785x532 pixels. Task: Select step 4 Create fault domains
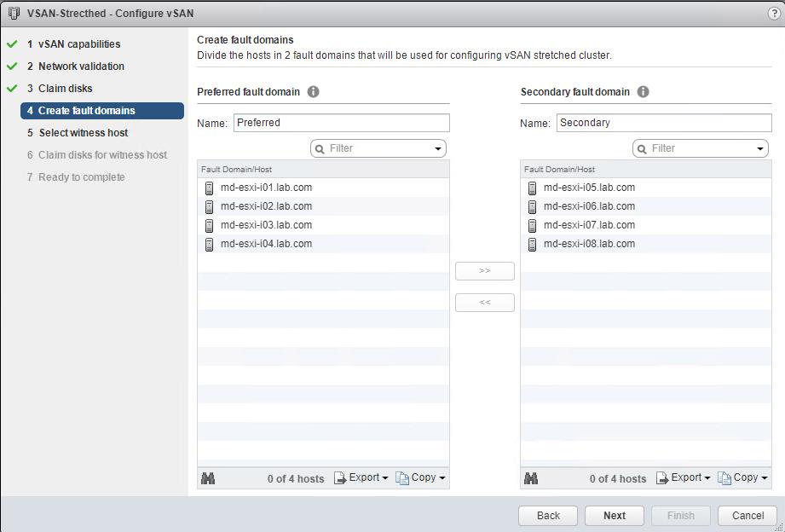point(102,111)
